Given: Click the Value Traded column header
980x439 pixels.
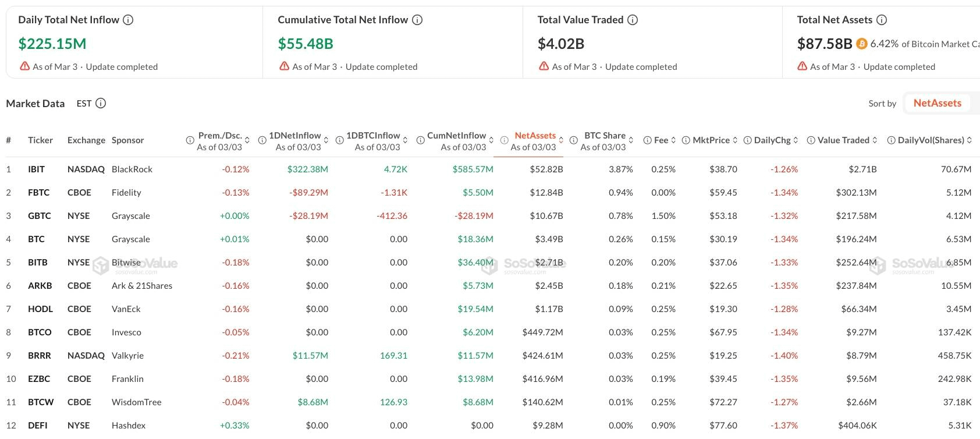Looking at the screenshot, I should 843,140.
